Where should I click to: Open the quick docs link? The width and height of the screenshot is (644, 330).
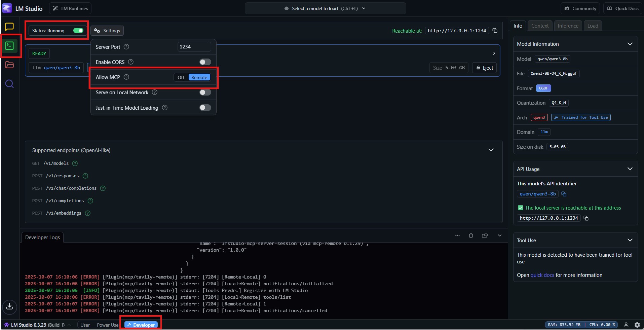[542, 275]
